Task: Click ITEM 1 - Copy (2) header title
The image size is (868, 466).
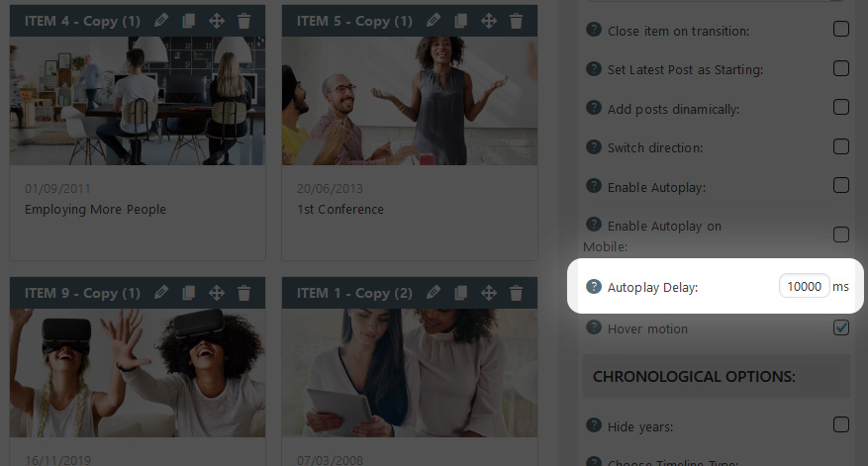Action: [x=354, y=293]
